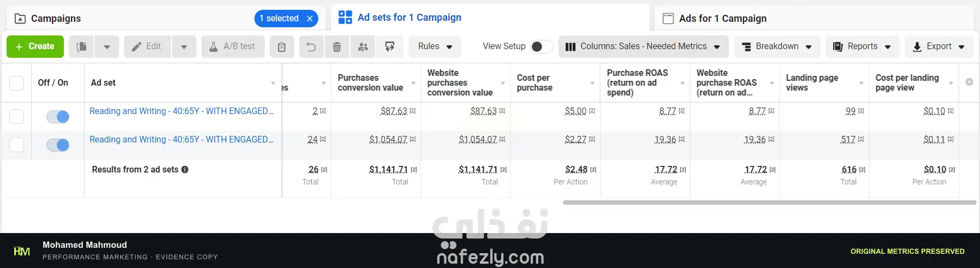This screenshot has height=268, width=980.
Task: Tick the select-all checkbox in the header
Action: click(x=17, y=83)
